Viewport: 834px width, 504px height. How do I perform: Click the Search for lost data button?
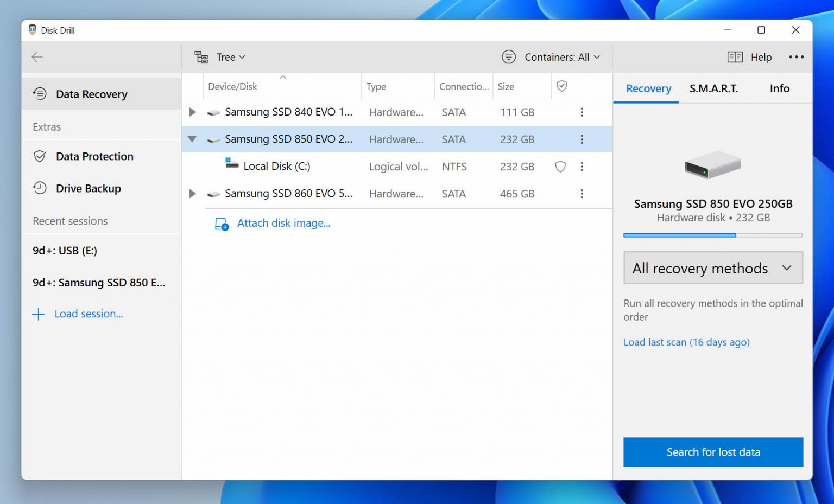pos(713,452)
